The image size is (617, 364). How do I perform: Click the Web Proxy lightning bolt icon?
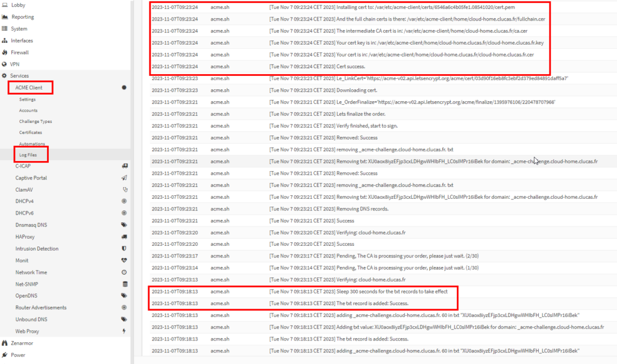point(124,331)
